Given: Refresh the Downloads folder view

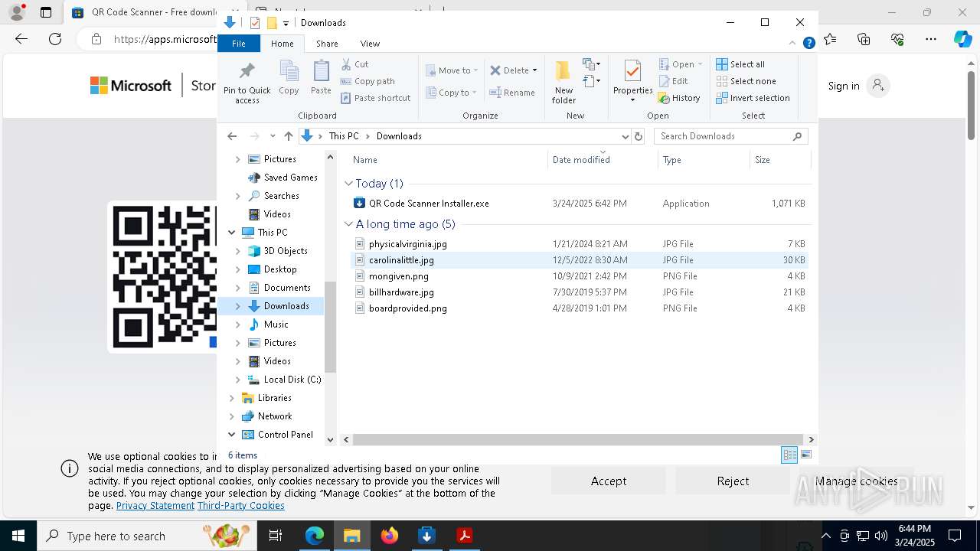Looking at the screenshot, I should pos(639,136).
